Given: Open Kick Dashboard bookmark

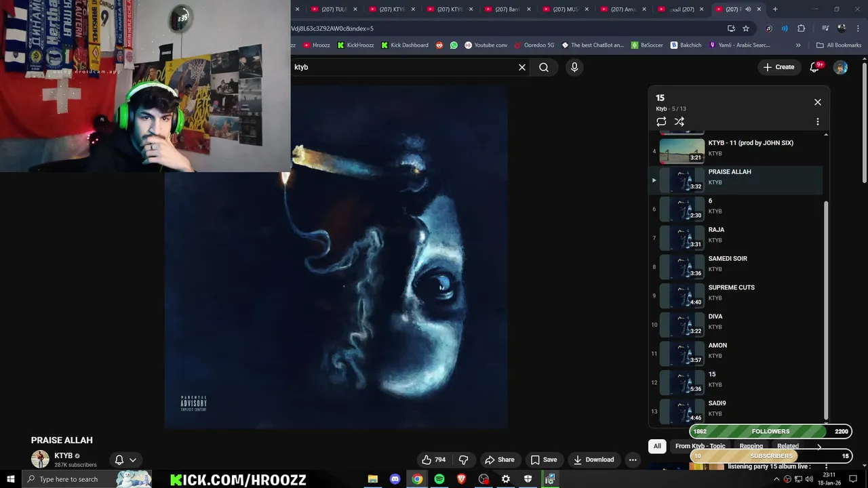Looking at the screenshot, I should coord(405,45).
